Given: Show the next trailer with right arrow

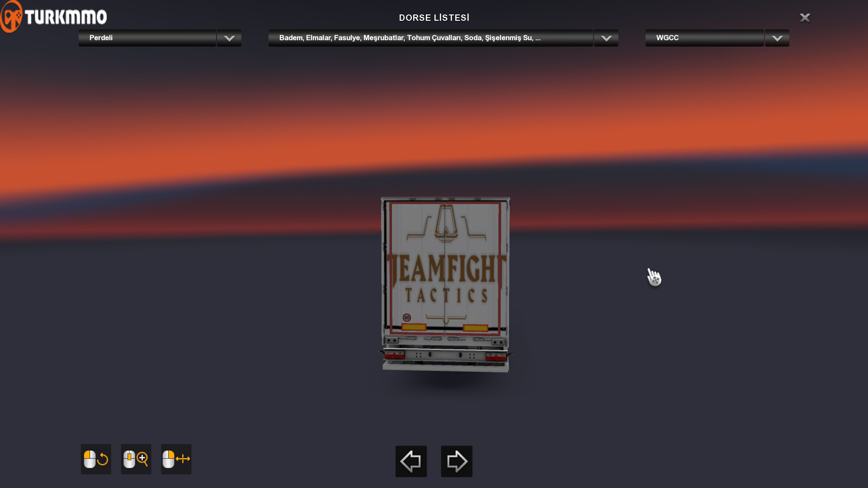Looking at the screenshot, I should (x=457, y=461).
